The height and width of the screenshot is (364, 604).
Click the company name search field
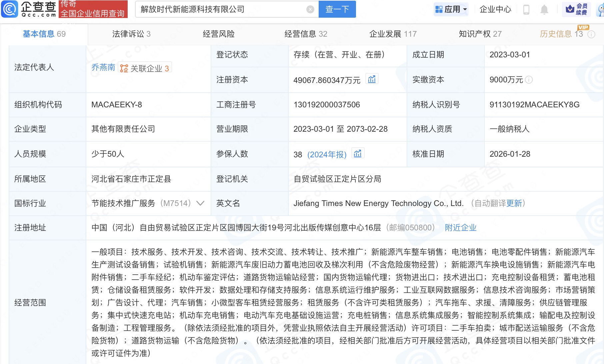coord(220,9)
